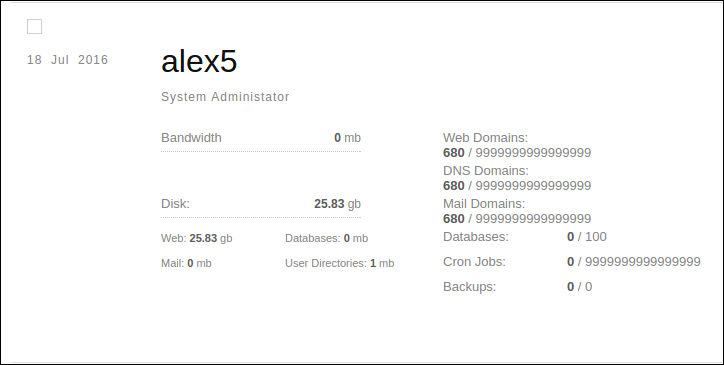This screenshot has height=365, width=724.
Task: Click the Disk 25.83 gb value
Action: [x=338, y=204]
